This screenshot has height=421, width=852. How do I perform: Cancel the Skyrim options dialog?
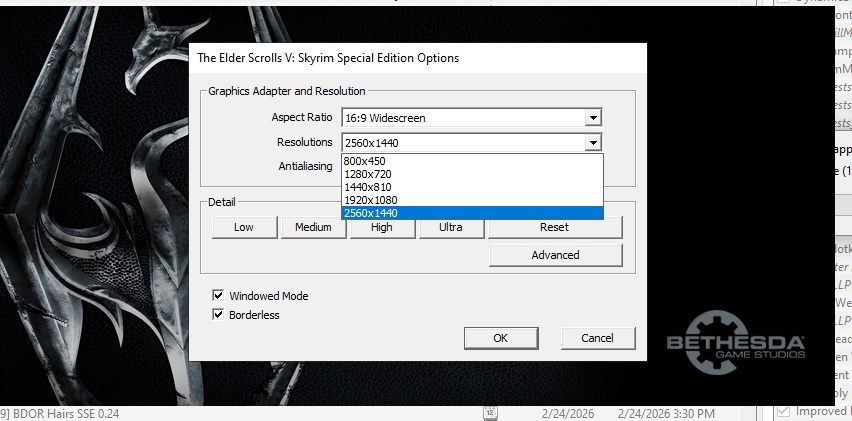[598, 338]
